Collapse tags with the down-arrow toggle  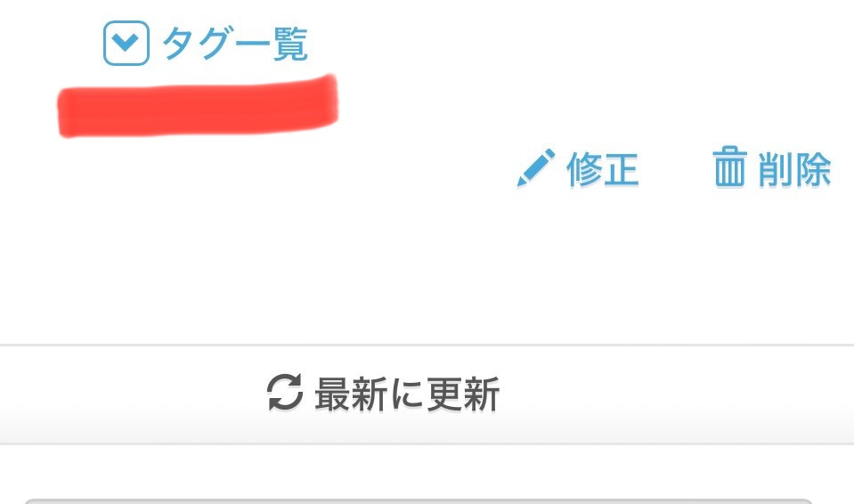point(126,43)
